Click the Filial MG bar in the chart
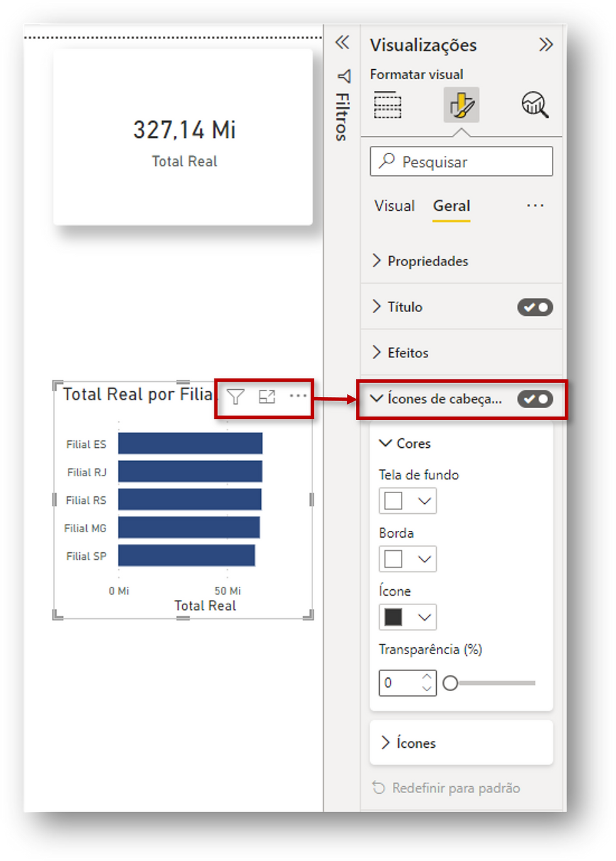The height and width of the screenshot is (861, 616). [189, 528]
